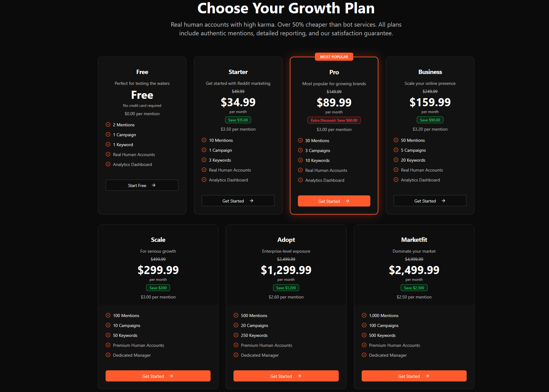549x392 pixels.
Task: Click the Save $2,500 badge on Marketfit
Action: (x=414, y=288)
